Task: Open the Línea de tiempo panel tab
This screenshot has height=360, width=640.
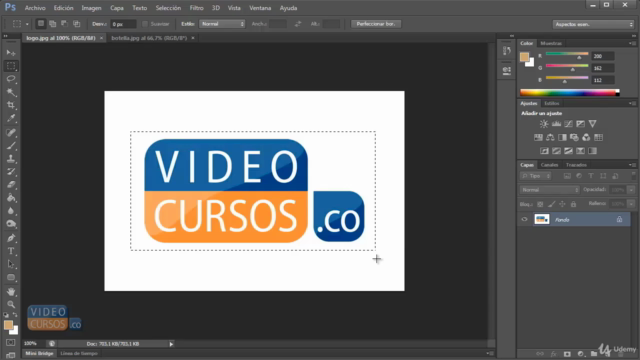Action: (x=79, y=353)
